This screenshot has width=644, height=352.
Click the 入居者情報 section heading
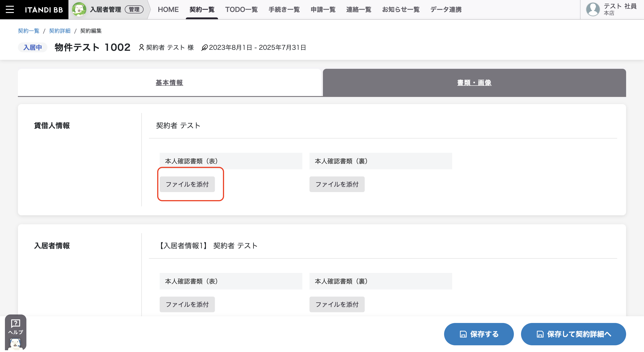[x=52, y=246]
